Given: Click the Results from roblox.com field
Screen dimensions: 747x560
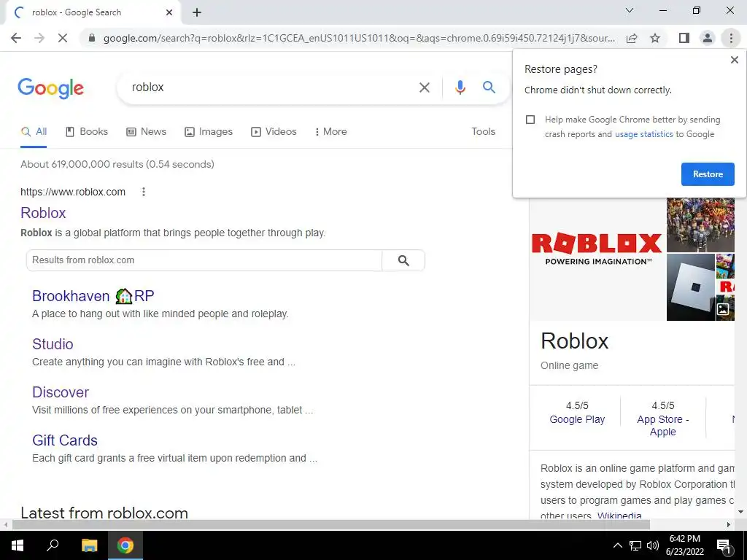Looking at the screenshot, I should point(204,260).
